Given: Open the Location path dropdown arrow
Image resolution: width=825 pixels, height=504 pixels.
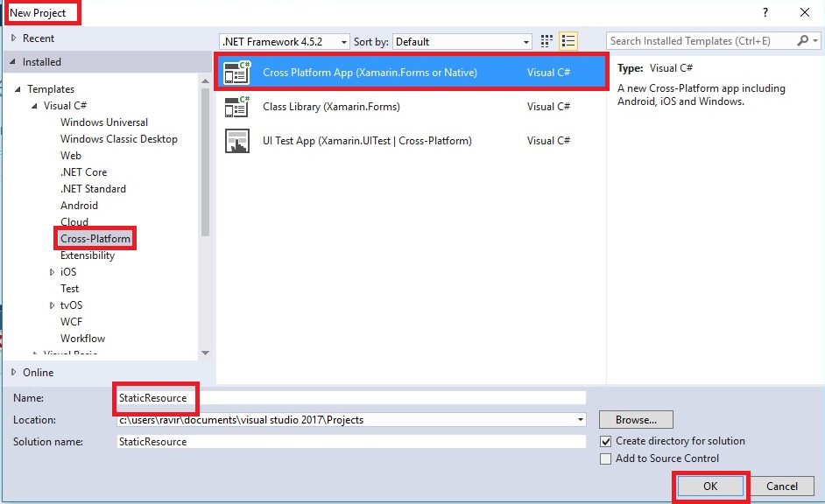Looking at the screenshot, I should pos(581,420).
